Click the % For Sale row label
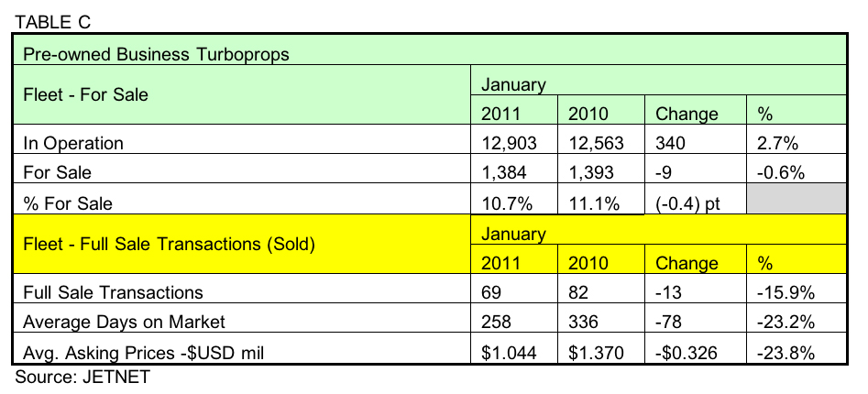 [x=70, y=202]
